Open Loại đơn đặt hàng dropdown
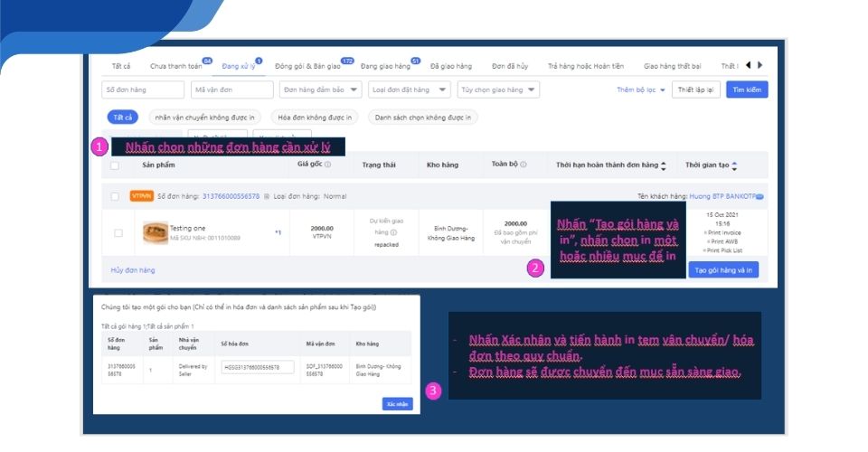 pyautogui.click(x=409, y=89)
